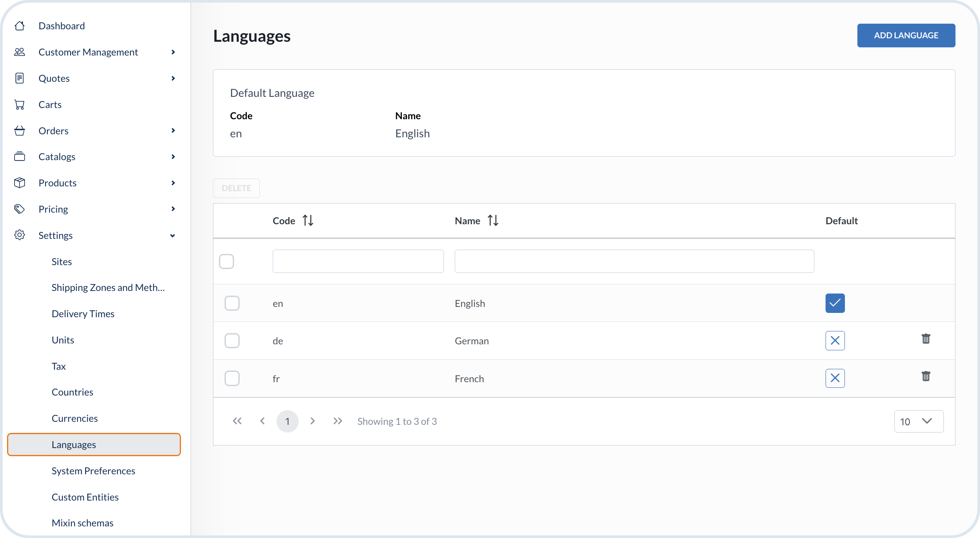
Task: Open the Dashboard home icon
Action: pos(19,25)
